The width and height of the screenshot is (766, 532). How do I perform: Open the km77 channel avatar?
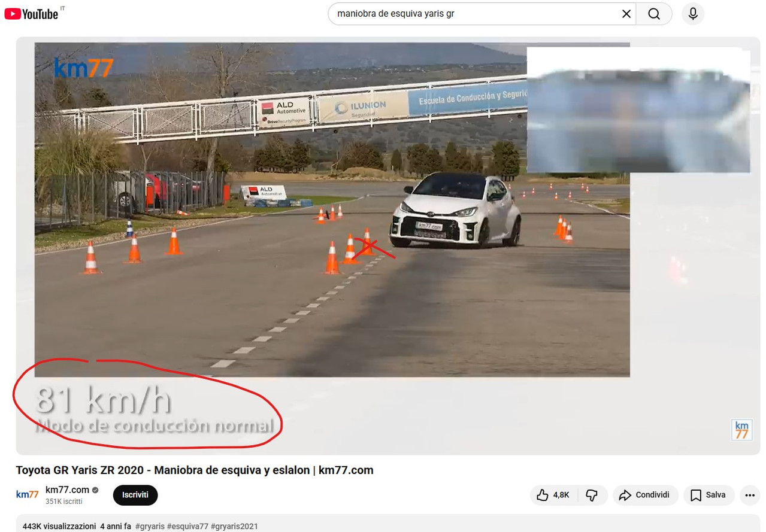click(27, 494)
